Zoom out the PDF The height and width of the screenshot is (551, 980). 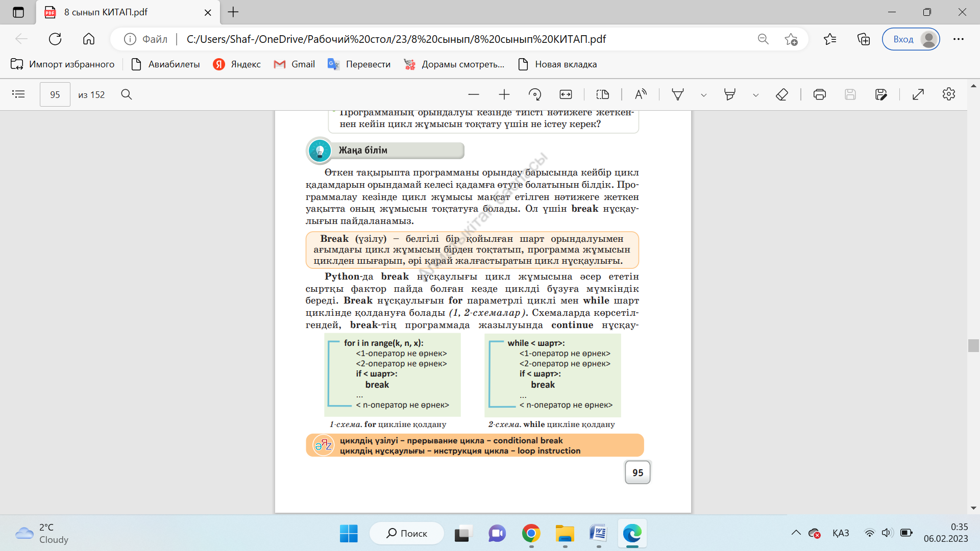coord(473,94)
